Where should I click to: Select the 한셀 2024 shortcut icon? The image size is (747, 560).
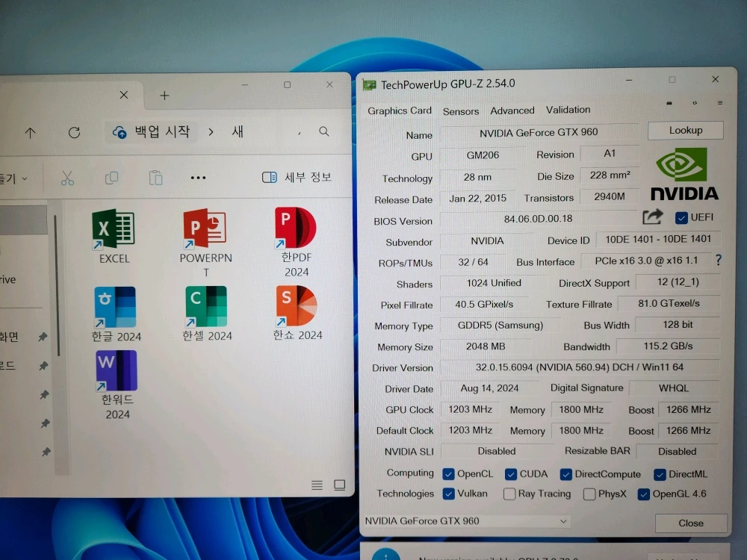(206, 307)
